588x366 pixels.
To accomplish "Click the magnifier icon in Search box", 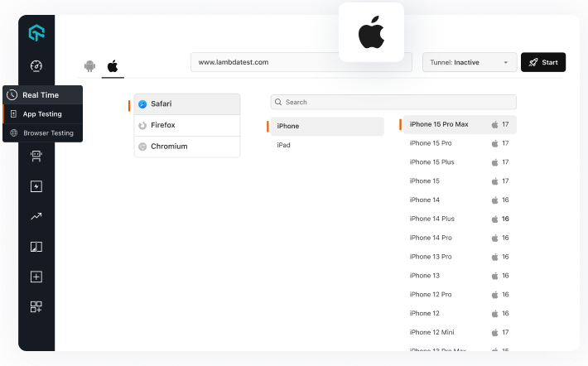I will tap(278, 102).
